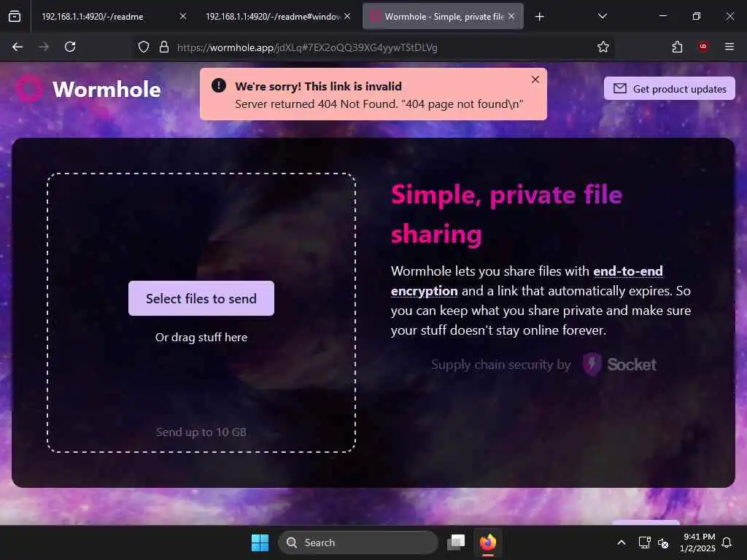
Task: Show hidden system tray icons
Action: [x=622, y=542]
